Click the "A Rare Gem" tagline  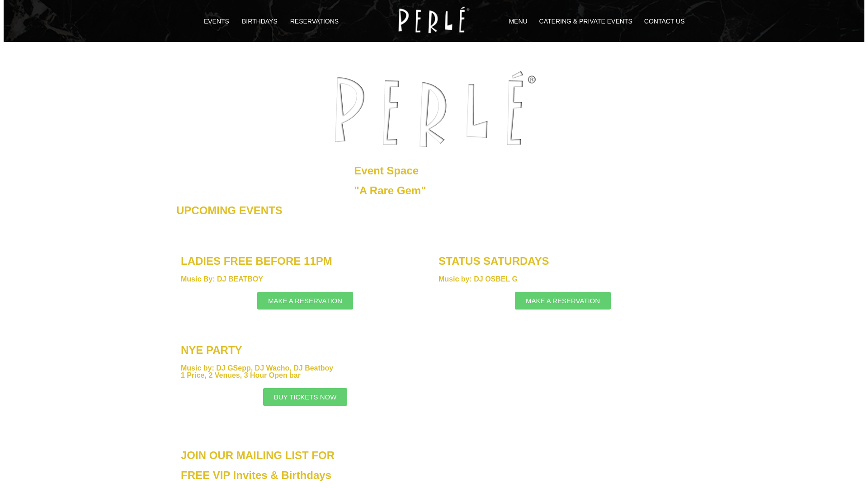click(x=390, y=191)
